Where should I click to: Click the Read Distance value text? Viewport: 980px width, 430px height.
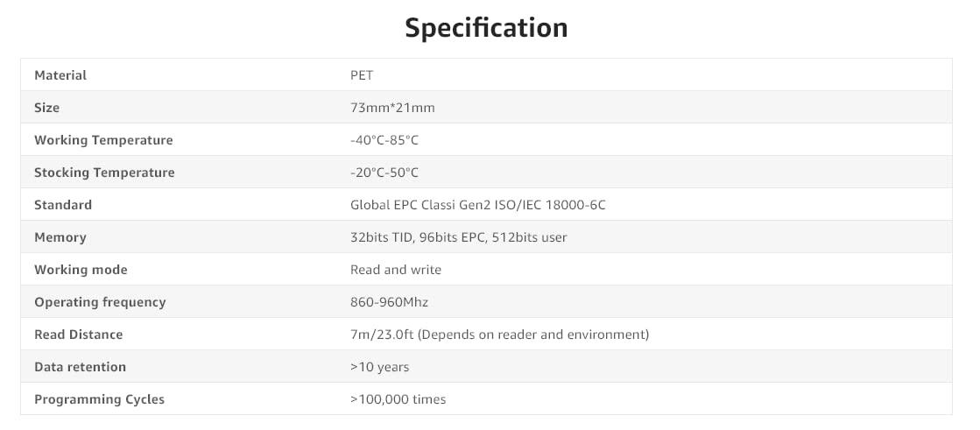coord(499,335)
